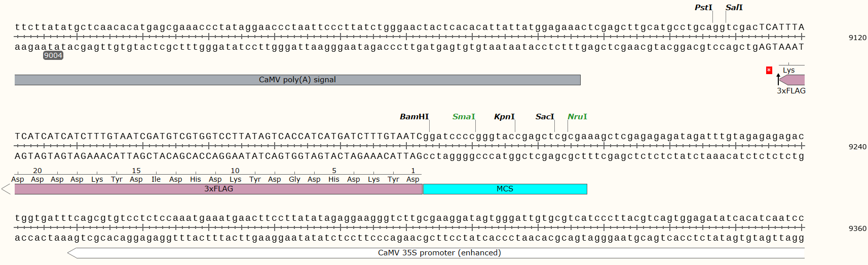
Task: Select the SalI restriction site label
Action: 734,8
